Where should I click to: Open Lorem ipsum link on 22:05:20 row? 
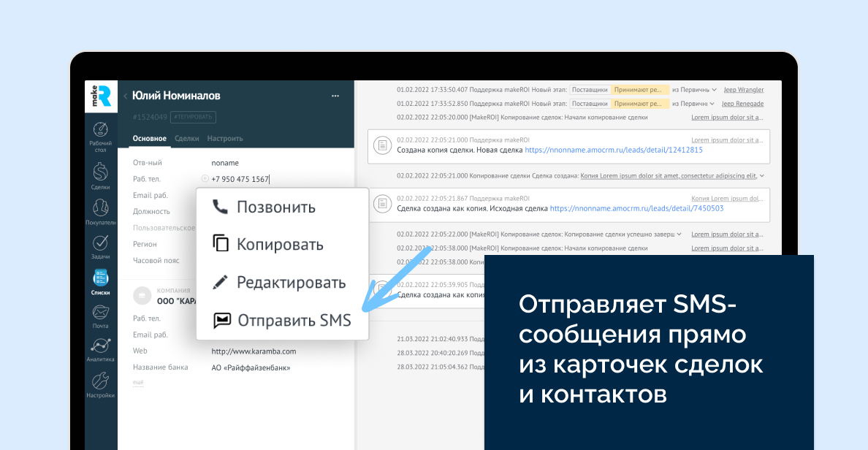(x=728, y=118)
